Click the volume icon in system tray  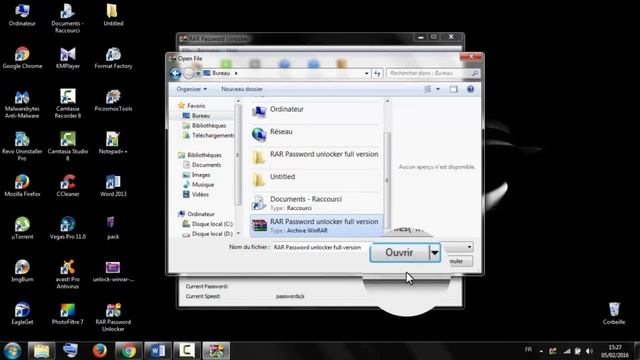coord(589,351)
